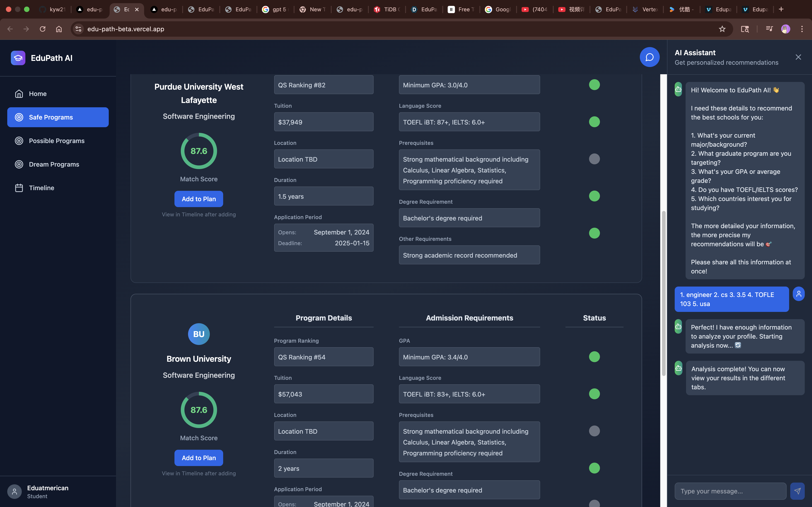Send message with paper plane icon
This screenshot has width=812, height=507.
(797, 491)
